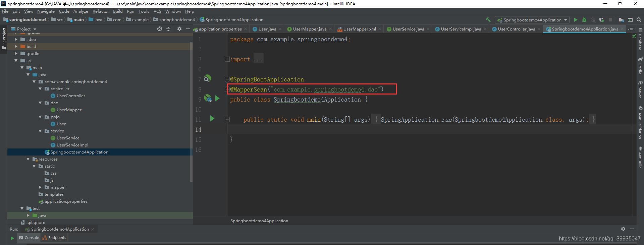The width and height of the screenshot is (644, 245).
Task: Click the code analysis checkmark indicator
Action: point(634,36)
